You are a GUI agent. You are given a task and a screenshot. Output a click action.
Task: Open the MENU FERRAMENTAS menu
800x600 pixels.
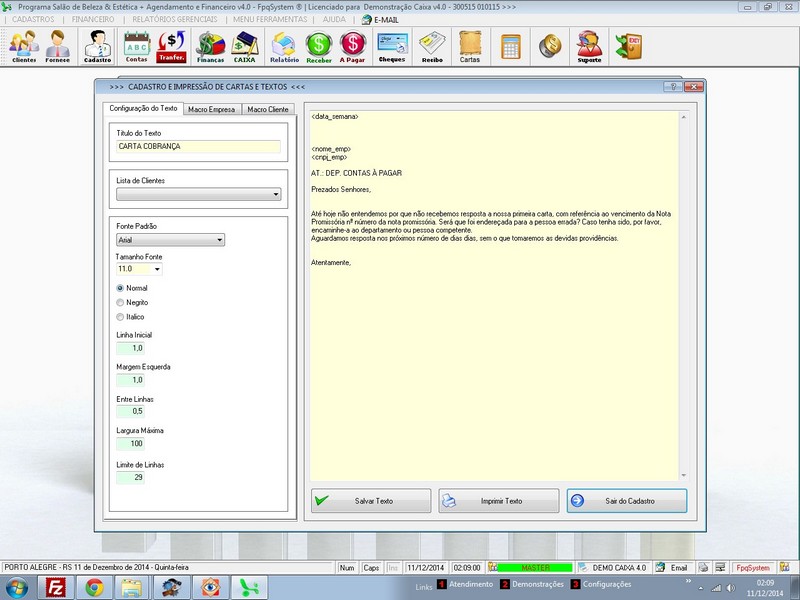click(270, 19)
